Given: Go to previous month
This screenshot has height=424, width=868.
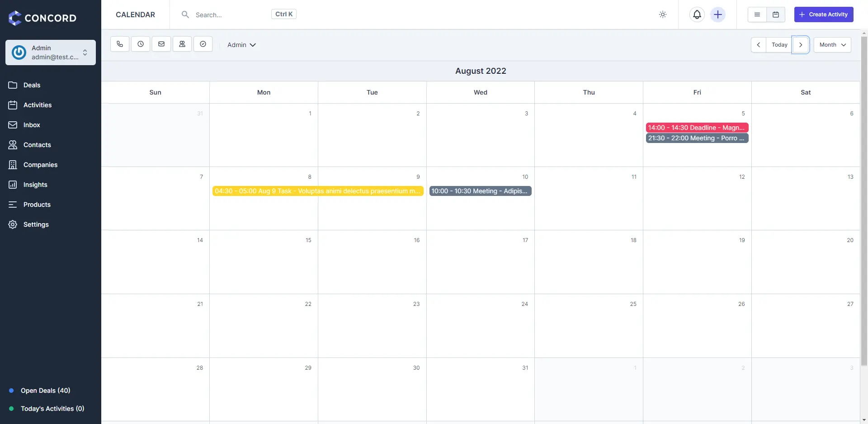Looking at the screenshot, I should [759, 45].
